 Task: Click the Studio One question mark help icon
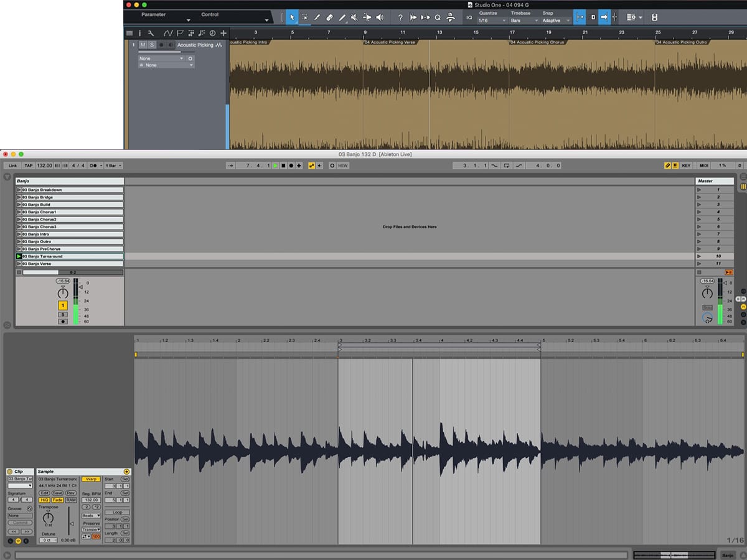(x=400, y=17)
